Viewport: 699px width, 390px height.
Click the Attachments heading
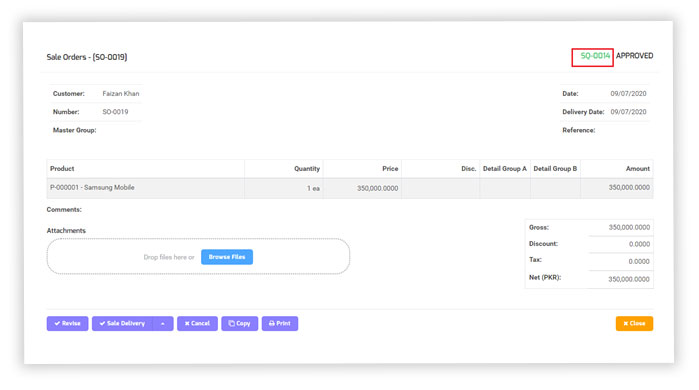pyautogui.click(x=66, y=230)
